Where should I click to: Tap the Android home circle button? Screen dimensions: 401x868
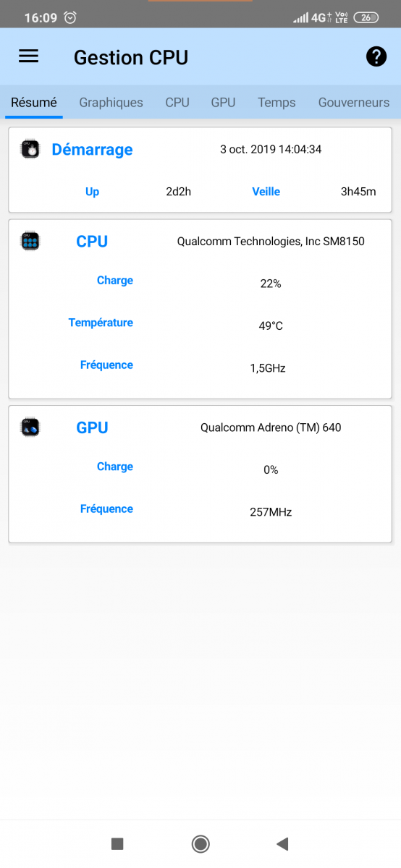pyautogui.click(x=200, y=843)
